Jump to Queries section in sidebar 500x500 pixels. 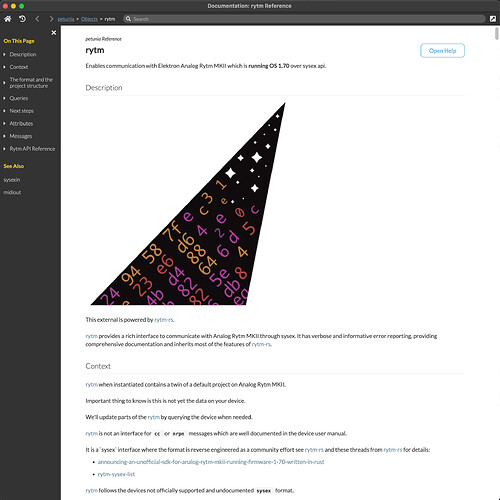point(19,98)
